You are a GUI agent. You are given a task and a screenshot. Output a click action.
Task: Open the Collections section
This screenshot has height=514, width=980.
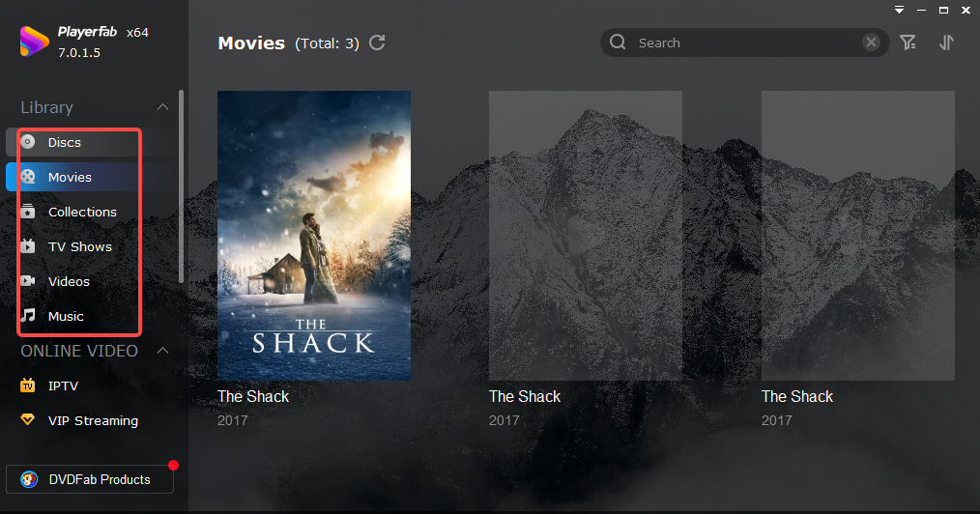tap(82, 212)
